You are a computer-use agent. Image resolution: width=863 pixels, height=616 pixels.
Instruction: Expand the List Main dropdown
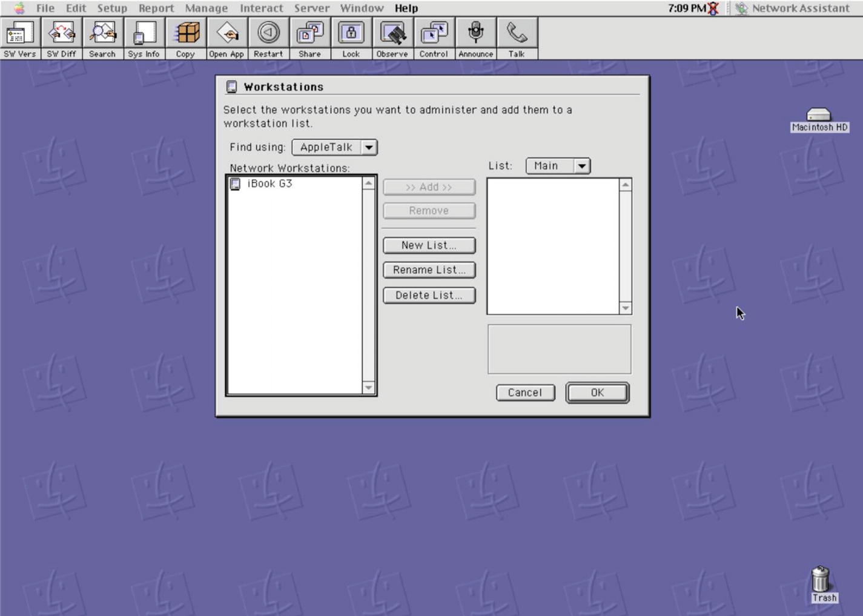coord(558,166)
